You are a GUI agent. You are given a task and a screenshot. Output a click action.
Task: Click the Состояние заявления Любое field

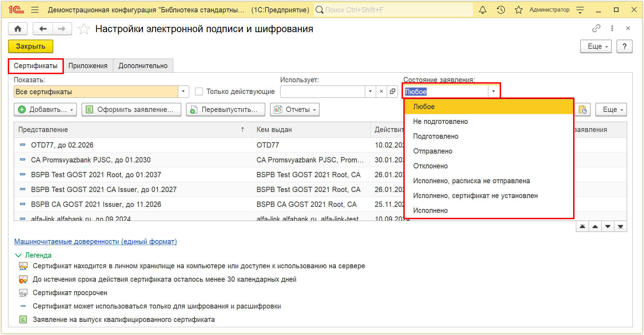point(446,91)
